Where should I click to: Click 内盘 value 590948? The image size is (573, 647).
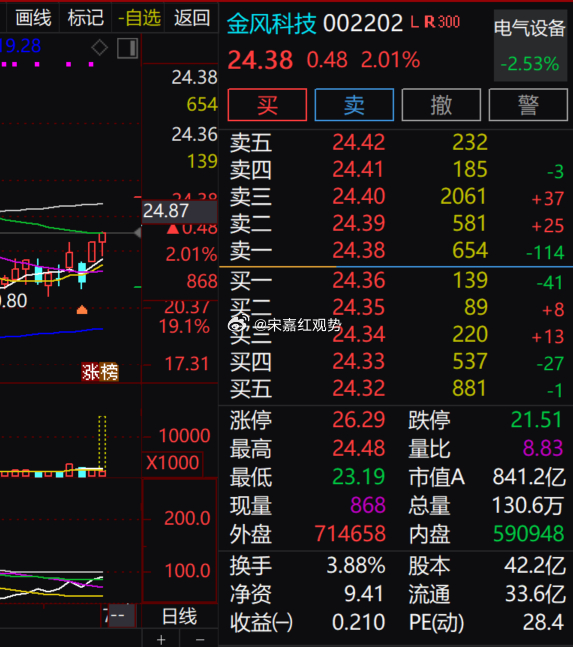[528, 534]
